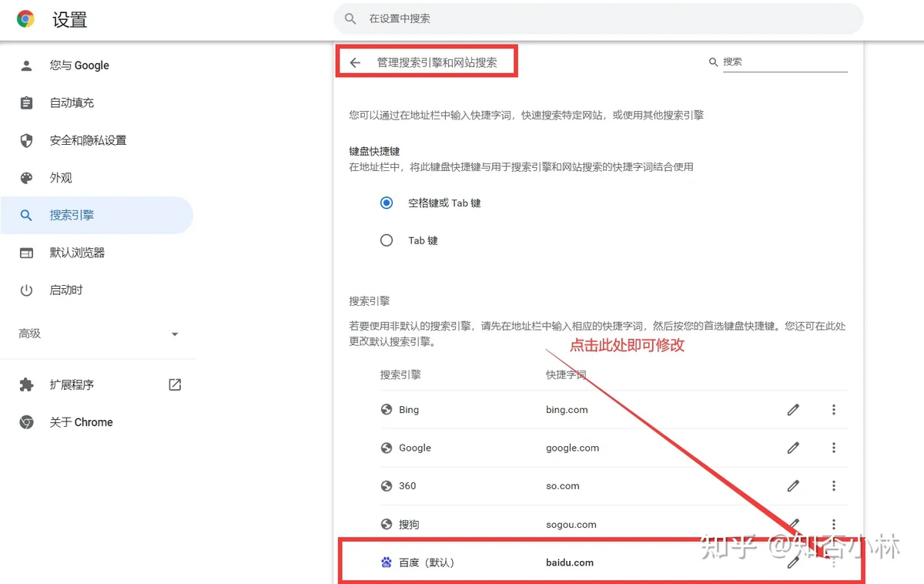924x584 pixels.
Task: Select the Tab 键 radio option
Action: pos(387,240)
